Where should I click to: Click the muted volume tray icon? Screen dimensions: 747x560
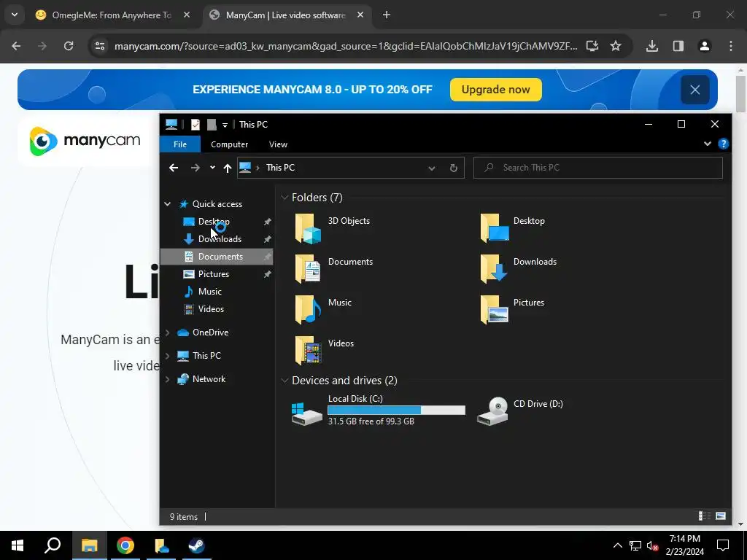pos(652,545)
